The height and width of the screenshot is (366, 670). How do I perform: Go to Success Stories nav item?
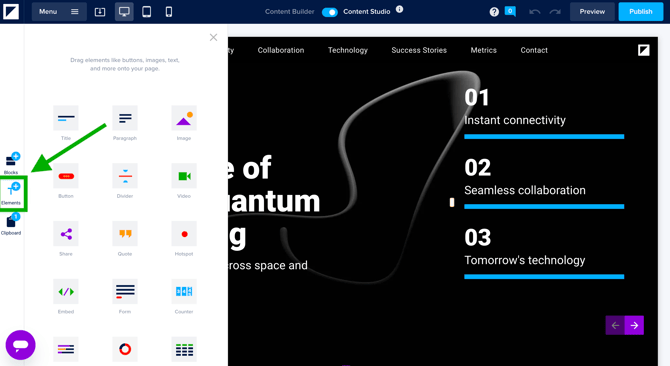419,50
